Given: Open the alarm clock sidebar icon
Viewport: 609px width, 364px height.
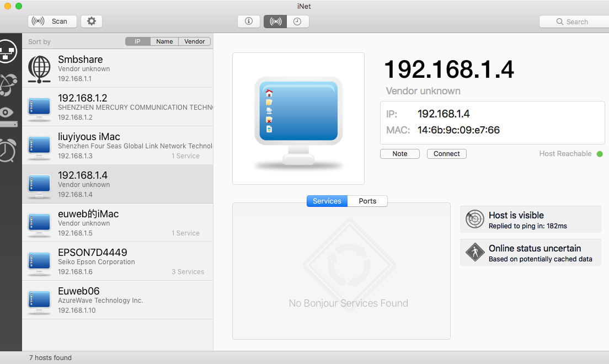Looking at the screenshot, I should click(8, 150).
